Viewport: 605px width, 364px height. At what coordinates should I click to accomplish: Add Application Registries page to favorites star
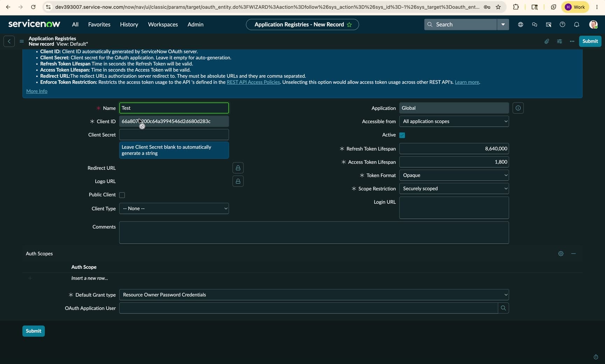click(x=349, y=24)
